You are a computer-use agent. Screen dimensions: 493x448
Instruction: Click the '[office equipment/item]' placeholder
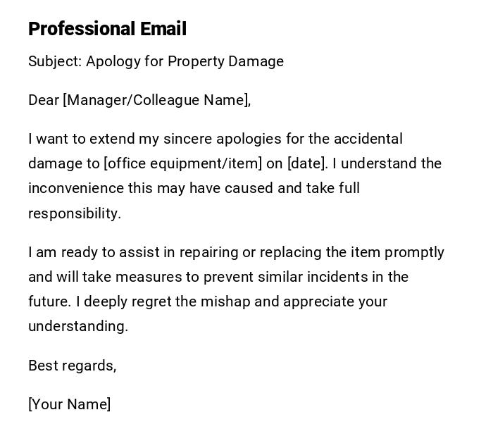pyautogui.click(x=182, y=163)
